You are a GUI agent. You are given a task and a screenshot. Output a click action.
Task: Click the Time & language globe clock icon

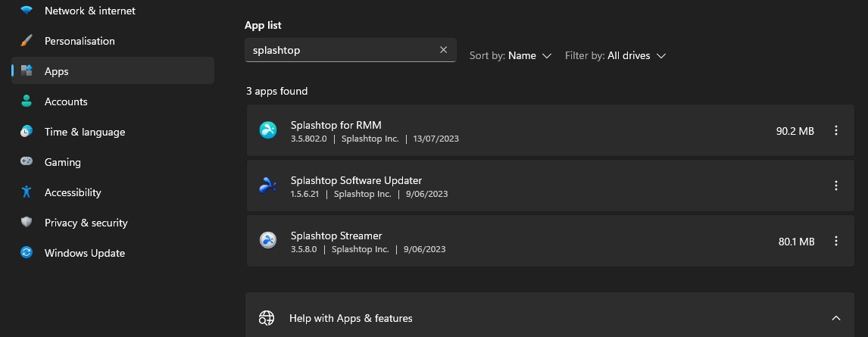[26, 131]
